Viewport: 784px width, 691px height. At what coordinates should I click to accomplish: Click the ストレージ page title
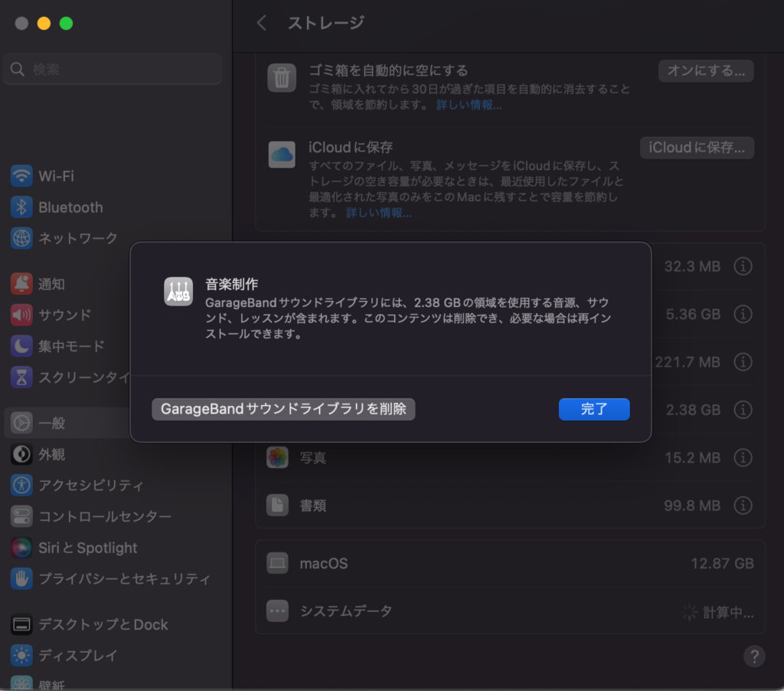[x=326, y=23]
